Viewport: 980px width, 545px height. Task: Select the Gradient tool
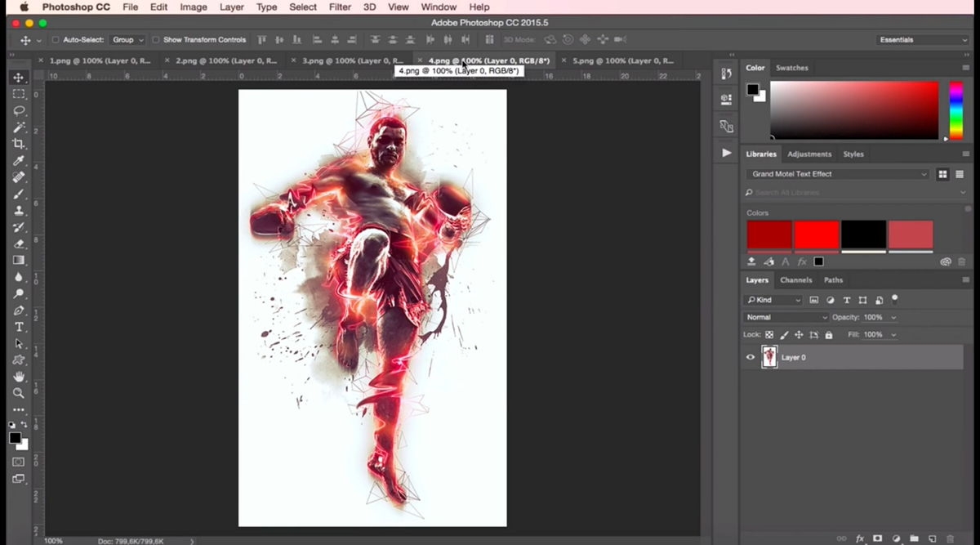coord(18,260)
